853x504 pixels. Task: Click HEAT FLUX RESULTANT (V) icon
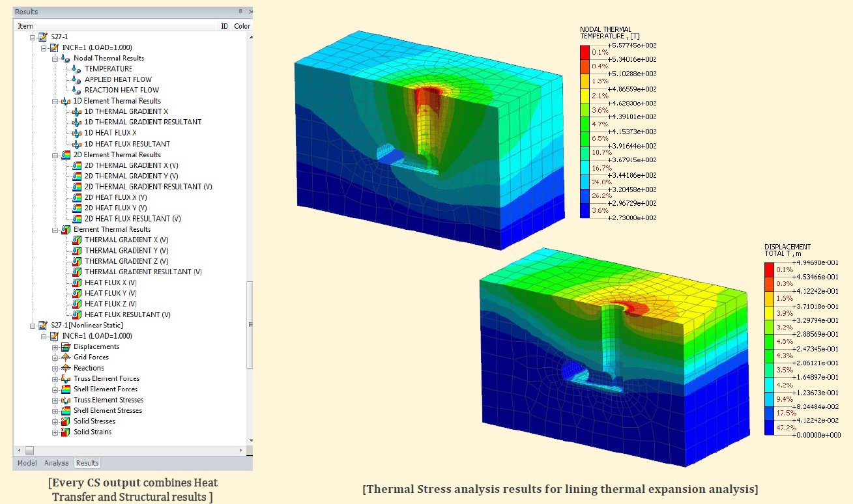coord(77,315)
